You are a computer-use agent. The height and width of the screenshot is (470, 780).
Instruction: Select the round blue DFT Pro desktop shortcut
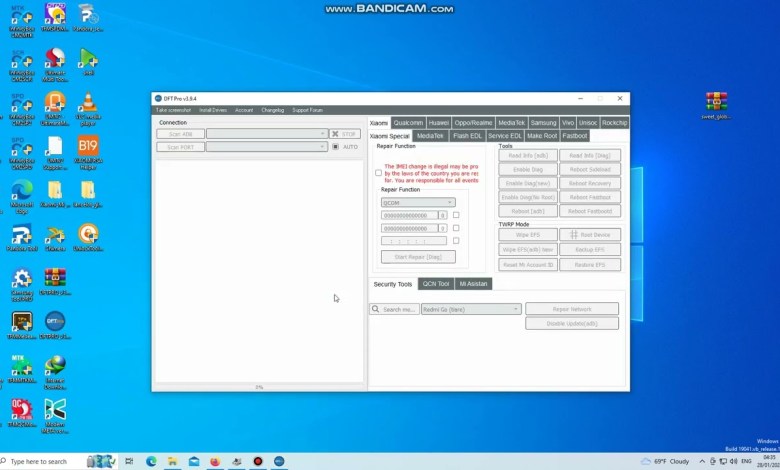tap(55, 325)
